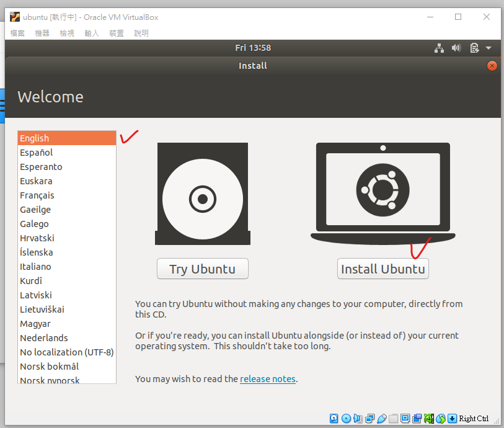
Task: Click the mouse integration status icon
Action: 441,418
